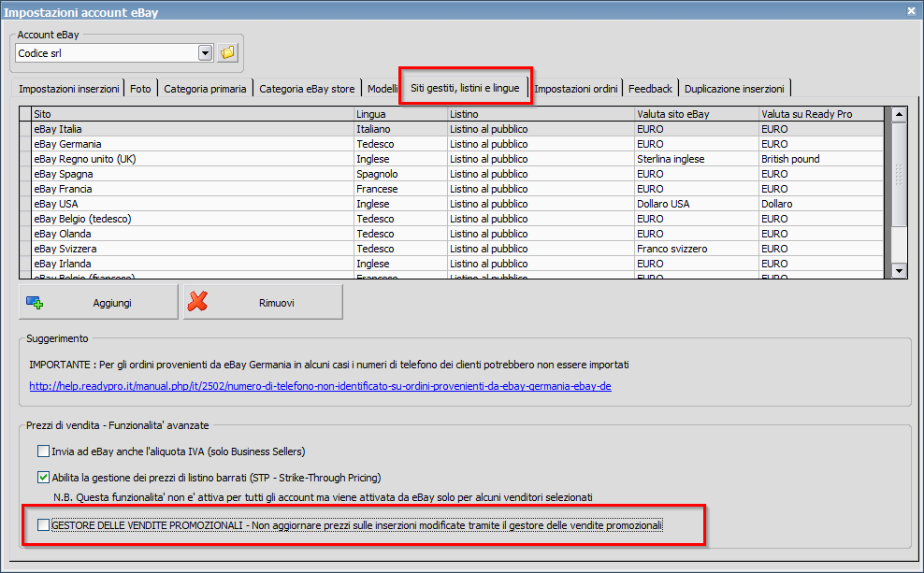Select the eBay USA row
Viewport: 924px width, 573px height.
[x=452, y=204]
